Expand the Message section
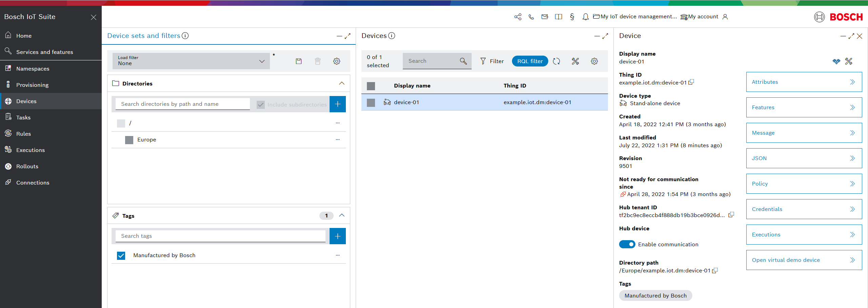The height and width of the screenshot is (308, 868). (804, 133)
